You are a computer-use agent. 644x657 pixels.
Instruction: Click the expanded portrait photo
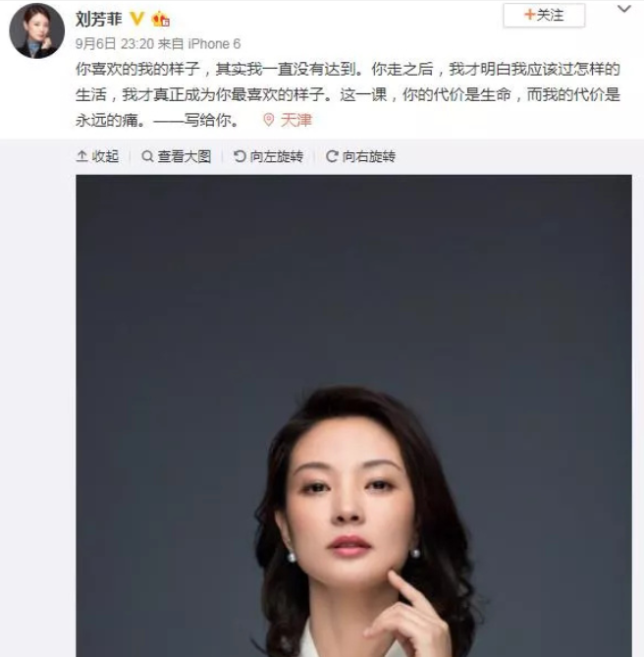click(x=353, y=415)
